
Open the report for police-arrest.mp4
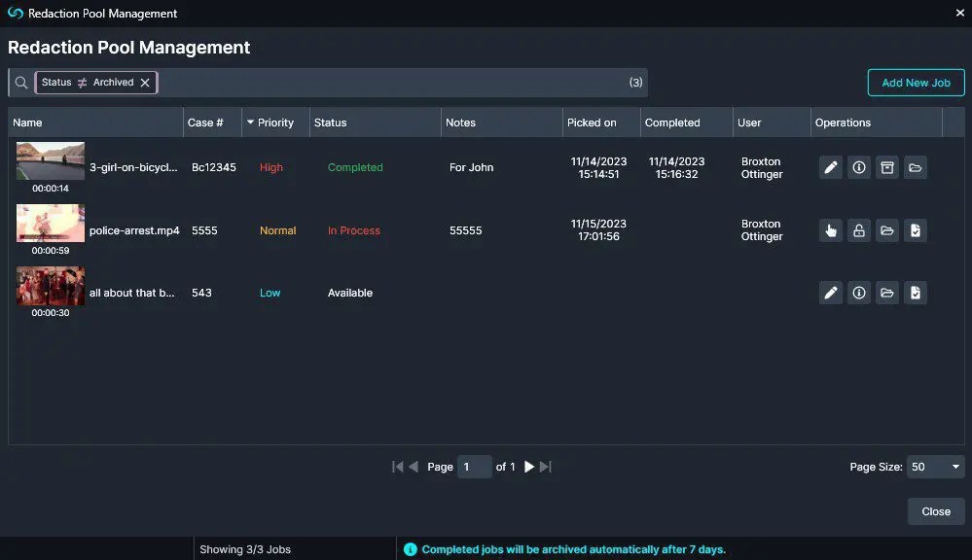[x=916, y=230]
